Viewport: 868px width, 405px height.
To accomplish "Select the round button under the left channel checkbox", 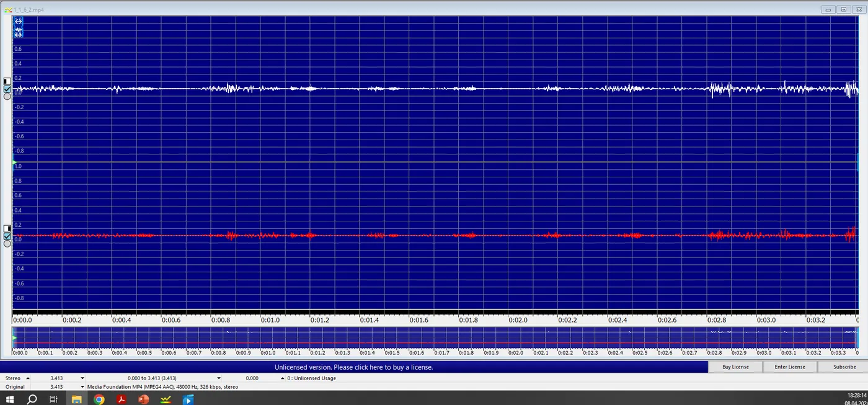I will (7, 96).
